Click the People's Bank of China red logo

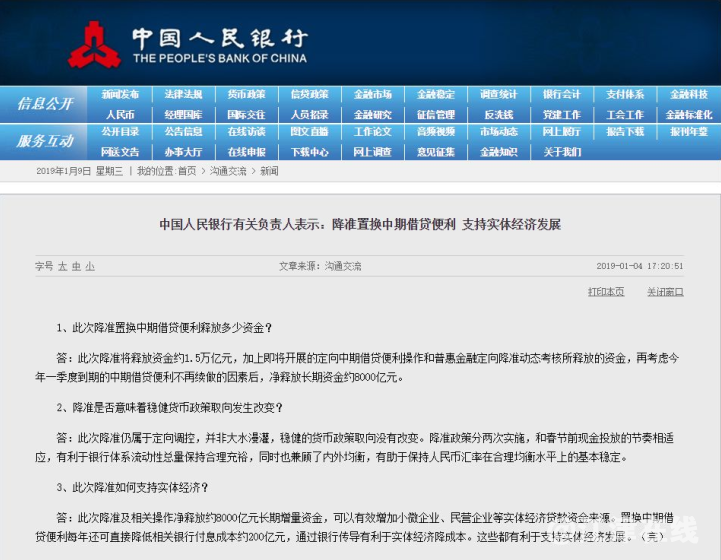point(94,45)
